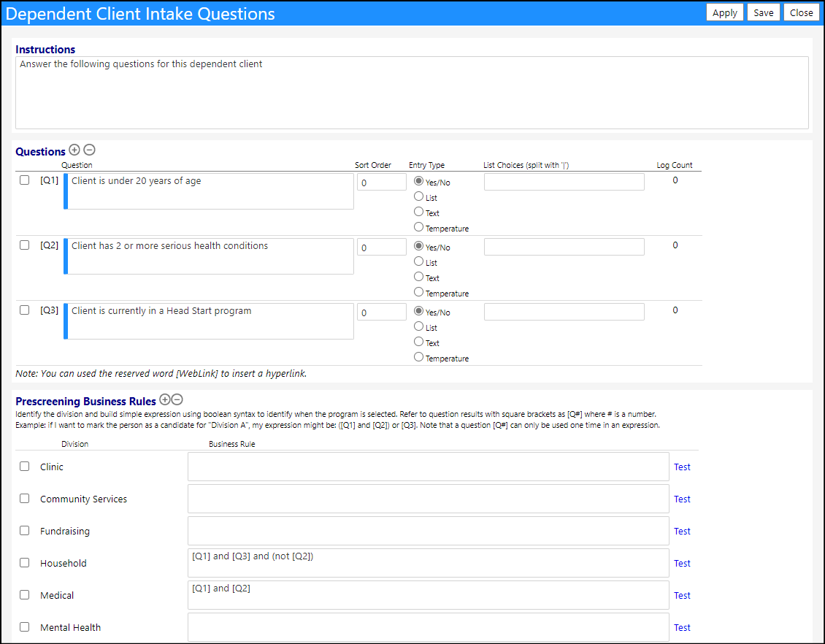This screenshot has width=825, height=644.
Task: Edit the Q1 question text box
Action: click(209, 191)
